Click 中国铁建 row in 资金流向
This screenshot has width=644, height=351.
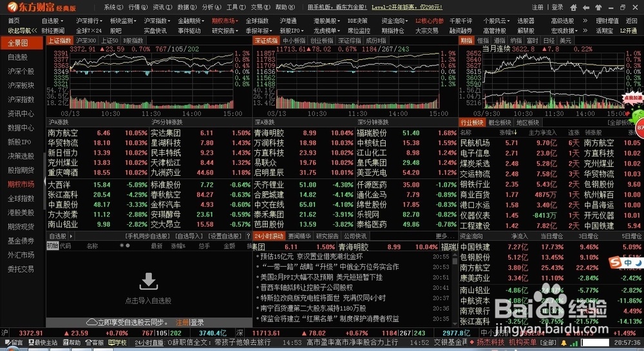pos(551,247)
